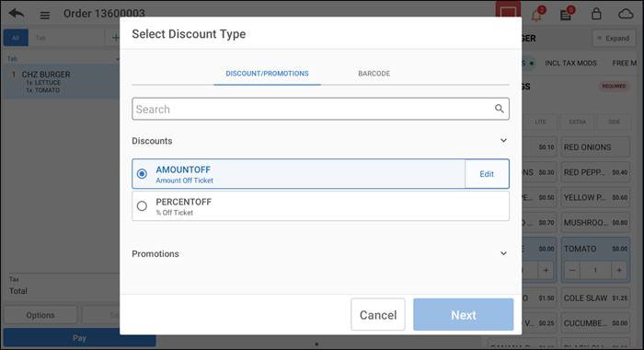Open the notifications bell icon
The image size is (644, 350).
(x=536, y=15)
